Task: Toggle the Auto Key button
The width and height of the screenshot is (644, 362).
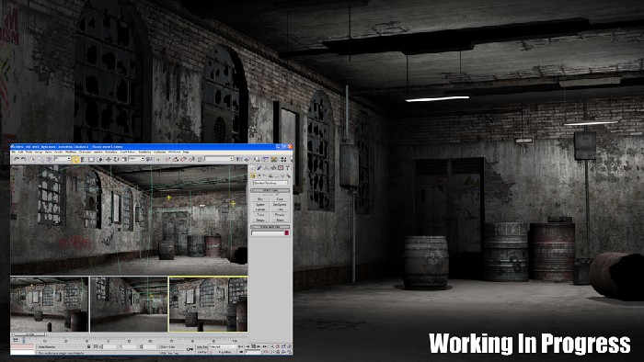Action: click(202, 346)
